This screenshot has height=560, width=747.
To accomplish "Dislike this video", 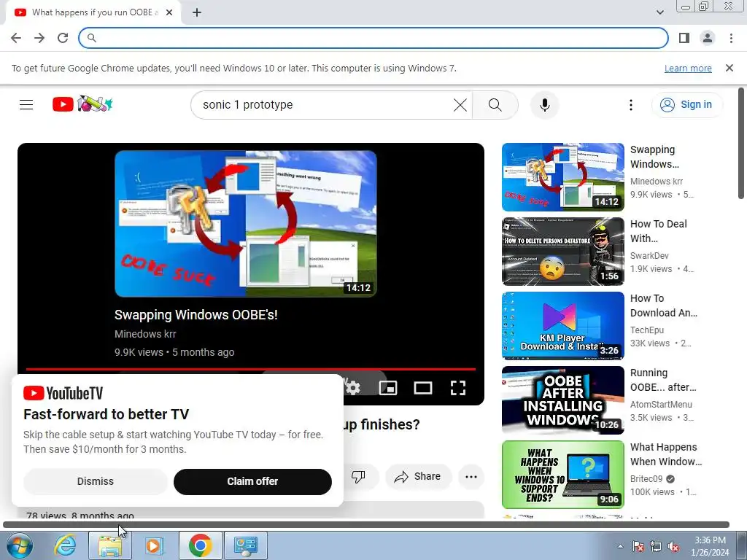I will [x=358, y=476].
